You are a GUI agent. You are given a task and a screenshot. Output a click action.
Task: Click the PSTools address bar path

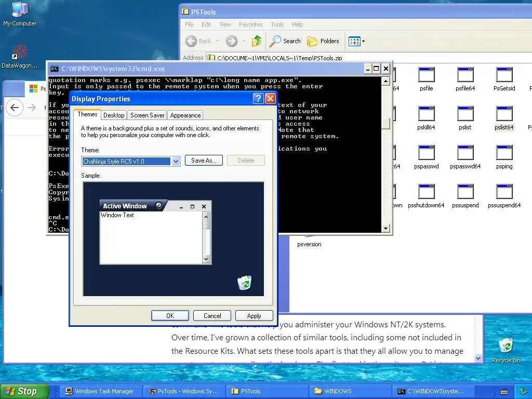point(280,58)
